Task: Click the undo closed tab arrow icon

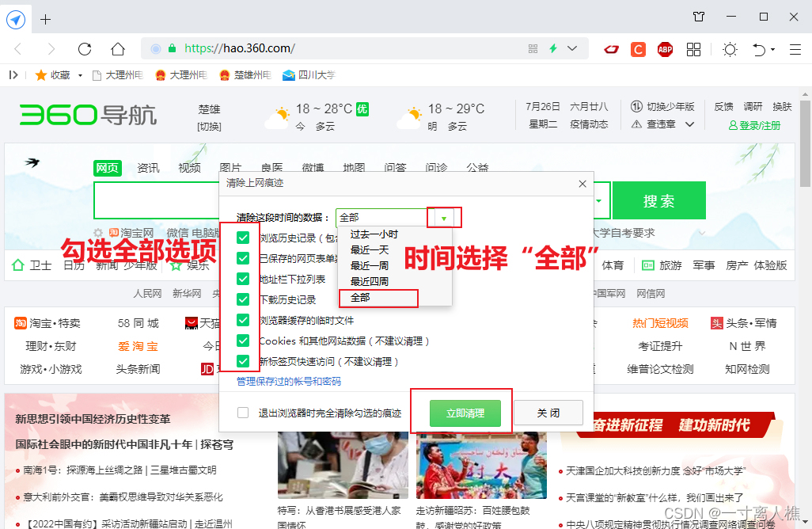Action: 759,50
